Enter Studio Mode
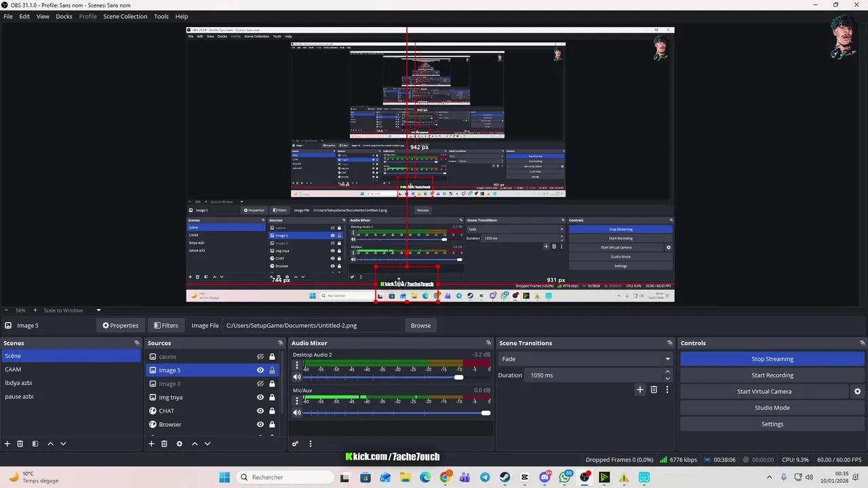Viewport: 868px width, 488px height. [772, 407]
